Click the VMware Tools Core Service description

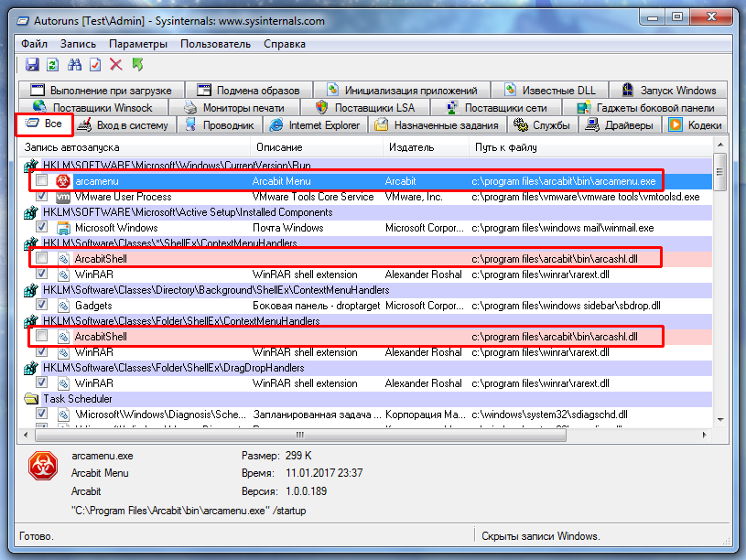(x=312, y=197)
